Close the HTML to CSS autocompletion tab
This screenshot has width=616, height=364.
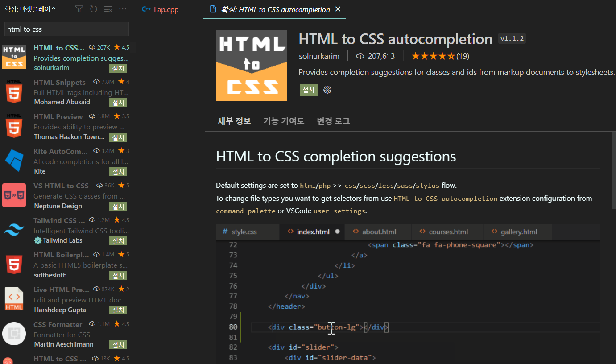click(338, 9)
